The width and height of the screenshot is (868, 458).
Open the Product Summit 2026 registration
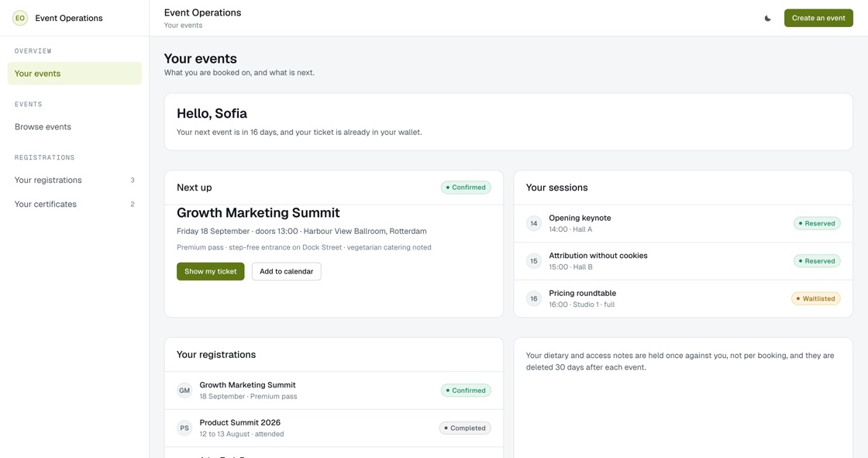[334, 428]
